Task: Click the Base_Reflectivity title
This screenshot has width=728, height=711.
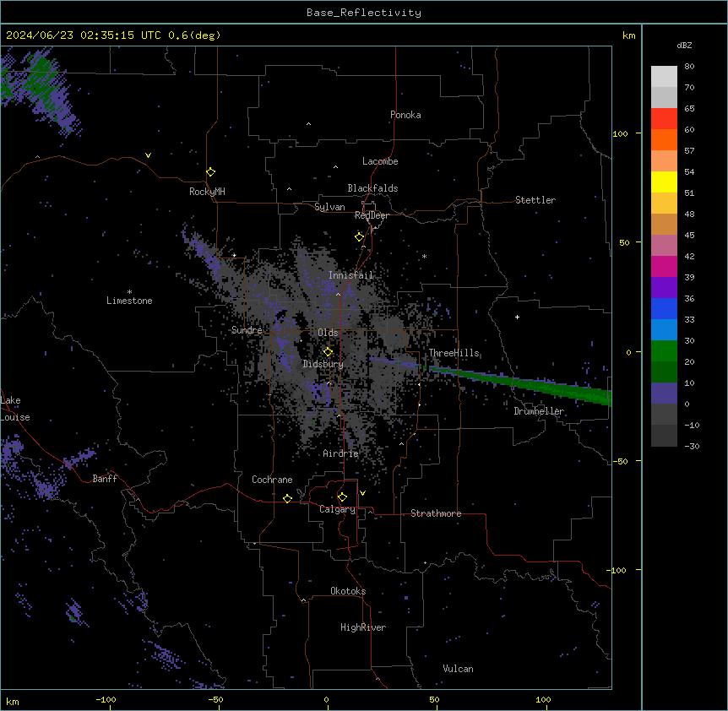Action: click(x=364, y=13)
